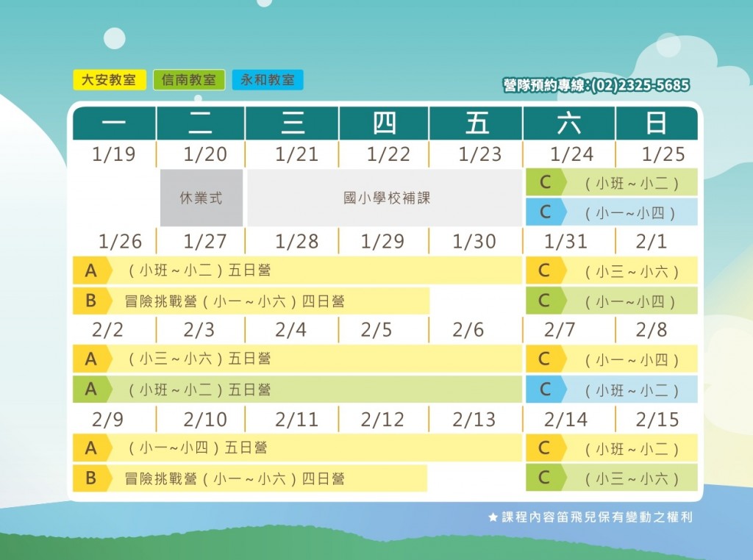Screen dimensions: 753x560
Task: Select the 三 (Wednesday) column header
Action: click(x=292, y=123)
